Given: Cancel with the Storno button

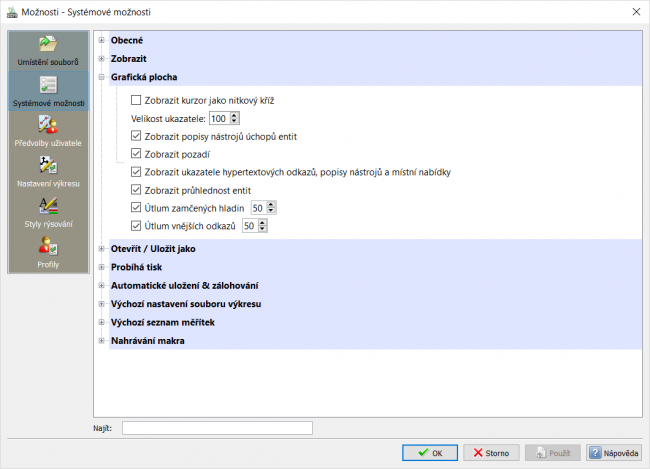Looking at the screenshot, I should click(491, 453).
